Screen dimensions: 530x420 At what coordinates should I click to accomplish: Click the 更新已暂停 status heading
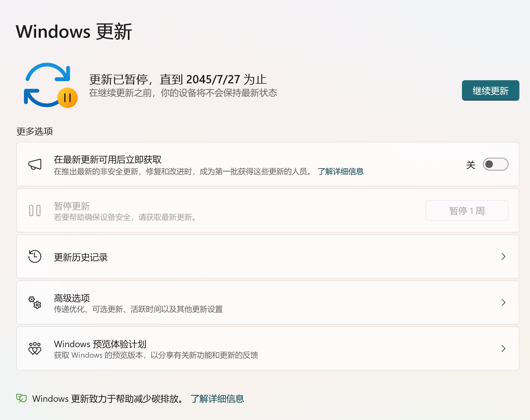(178, 79)
